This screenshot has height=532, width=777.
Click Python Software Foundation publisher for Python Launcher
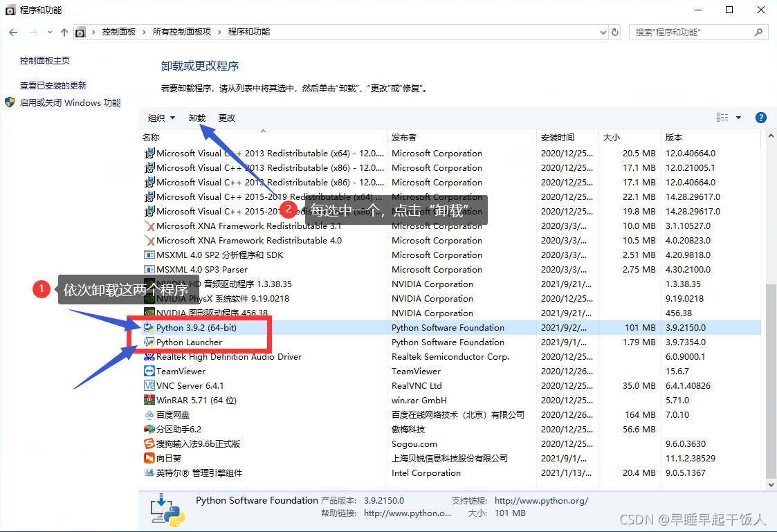click(x=448, y=342)
